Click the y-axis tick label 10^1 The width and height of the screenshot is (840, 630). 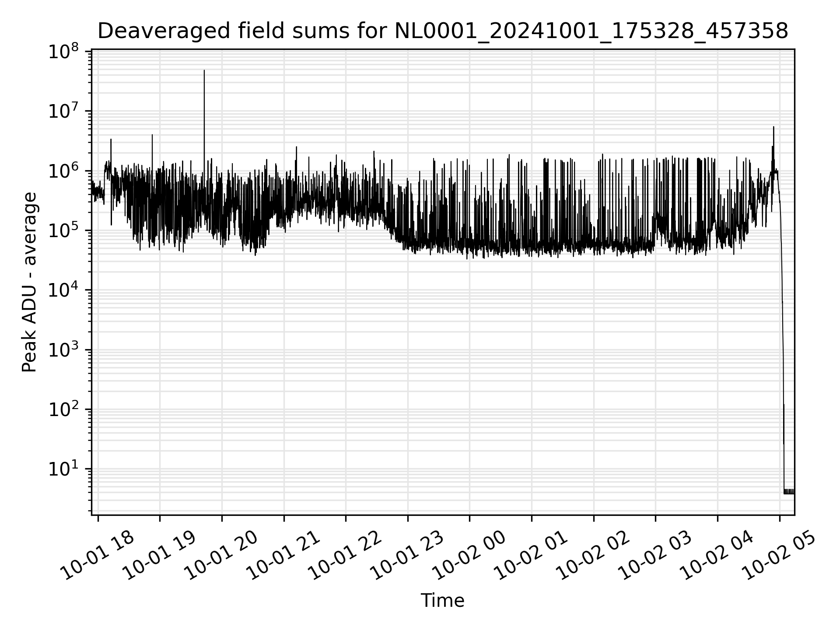[x=63, y=469]
